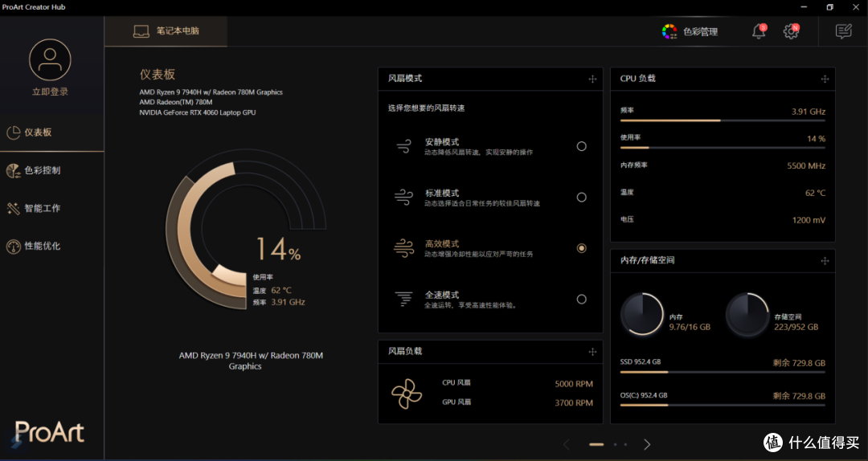Open the notification bell icon
868x461 pixels.
(759, 31)
